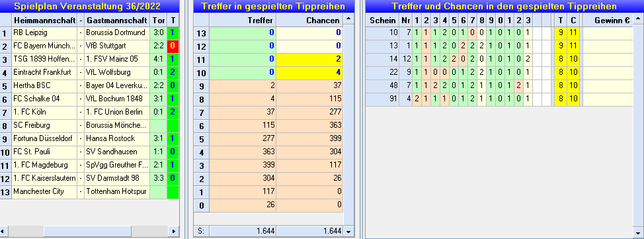Screen dimensions: 644x239
Task: Click the Treffer sum 1.644 in the S: row
Action: point(243,232)
